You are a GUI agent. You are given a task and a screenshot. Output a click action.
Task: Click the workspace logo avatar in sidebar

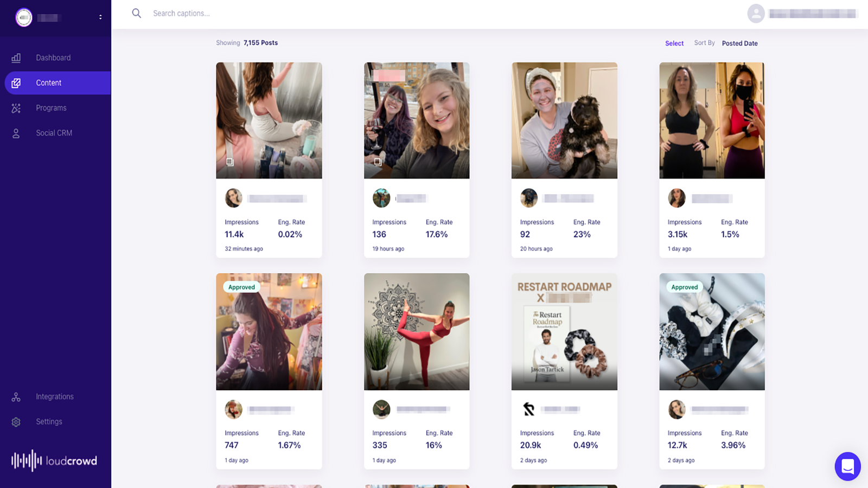[24, 17]
